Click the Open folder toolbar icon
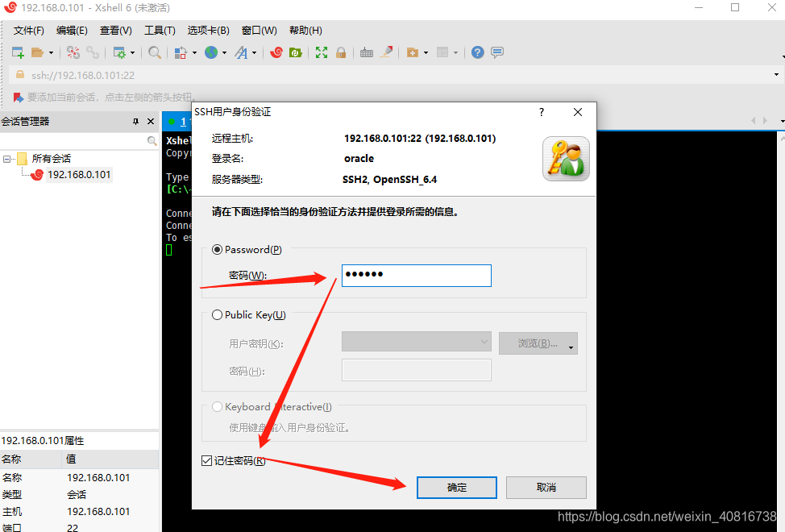 [38, 52]
